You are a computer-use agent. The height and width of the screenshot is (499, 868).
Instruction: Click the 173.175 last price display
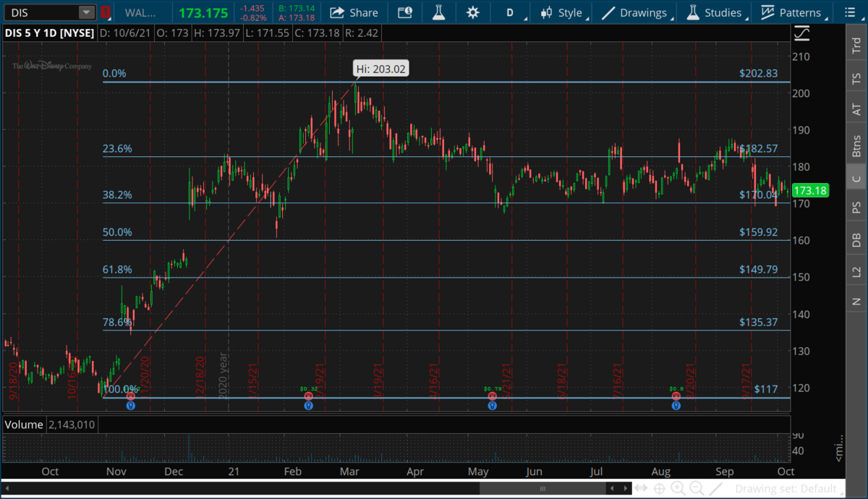pos(203,13)
